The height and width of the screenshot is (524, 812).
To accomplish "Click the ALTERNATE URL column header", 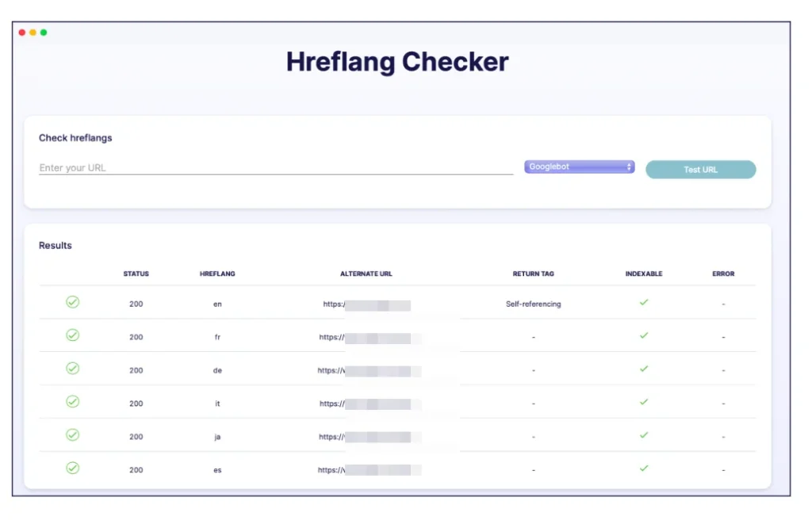I will (x=366, y=273).
